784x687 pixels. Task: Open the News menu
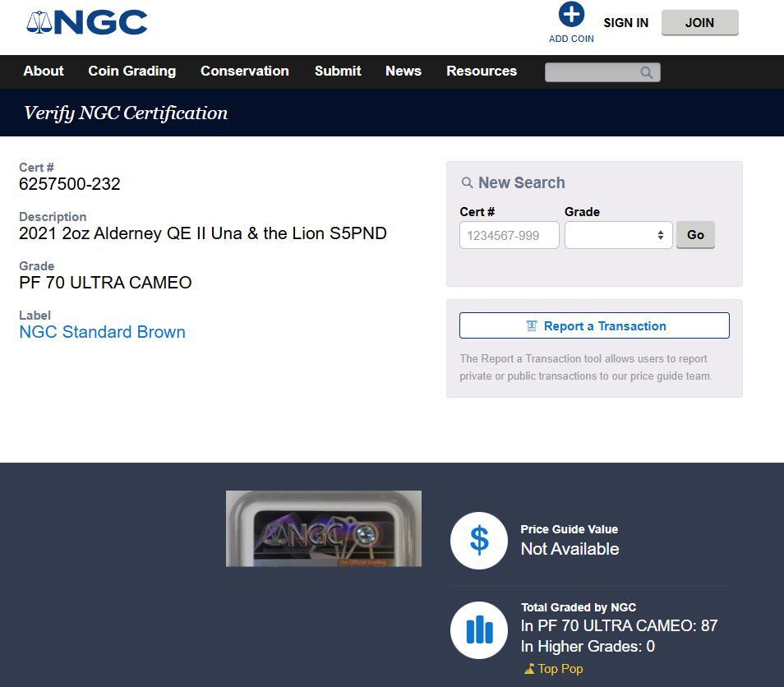403,71
